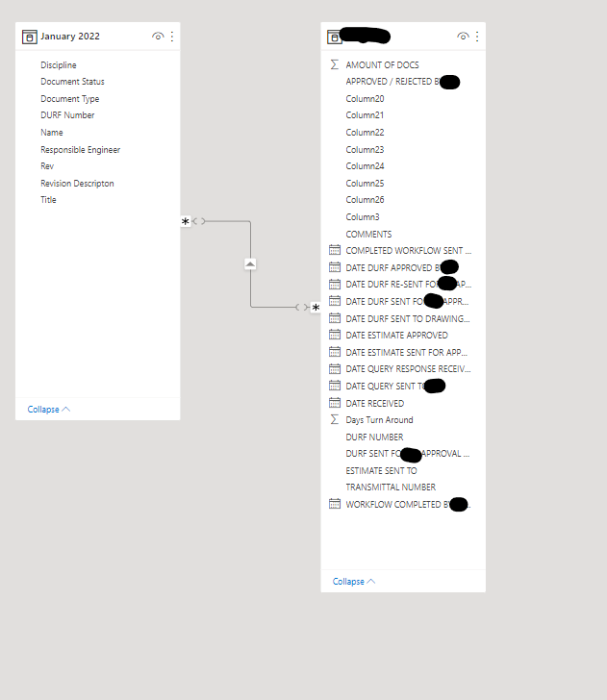The height and width of the screenshot is (700, 607).
Task: Select the Document Type field
Action: tap(69, 99)
